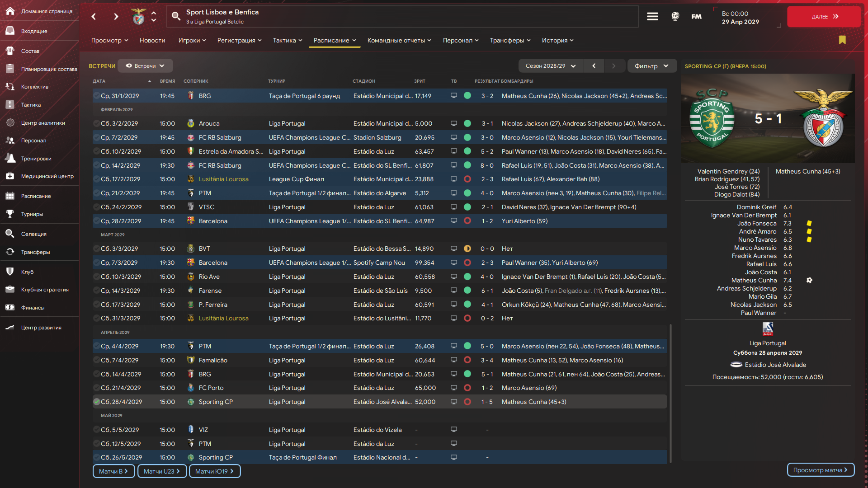Viewport: 868px width, 488px height.
Task: Click the Benfica club crest
Action: click(x=138, y=17)
